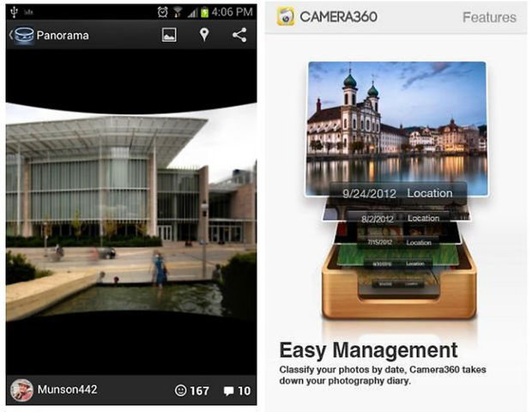Tap the 4:06 PM clock

(232, 12)
